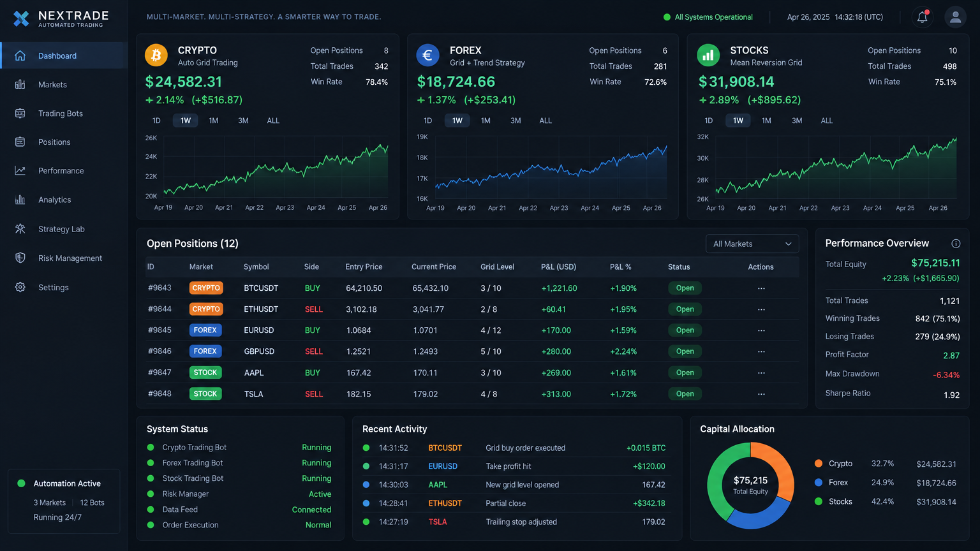Click the blue Forex legend swatch
The height and width of the screenshot is (551, 980).
click(x=819, y=483)
